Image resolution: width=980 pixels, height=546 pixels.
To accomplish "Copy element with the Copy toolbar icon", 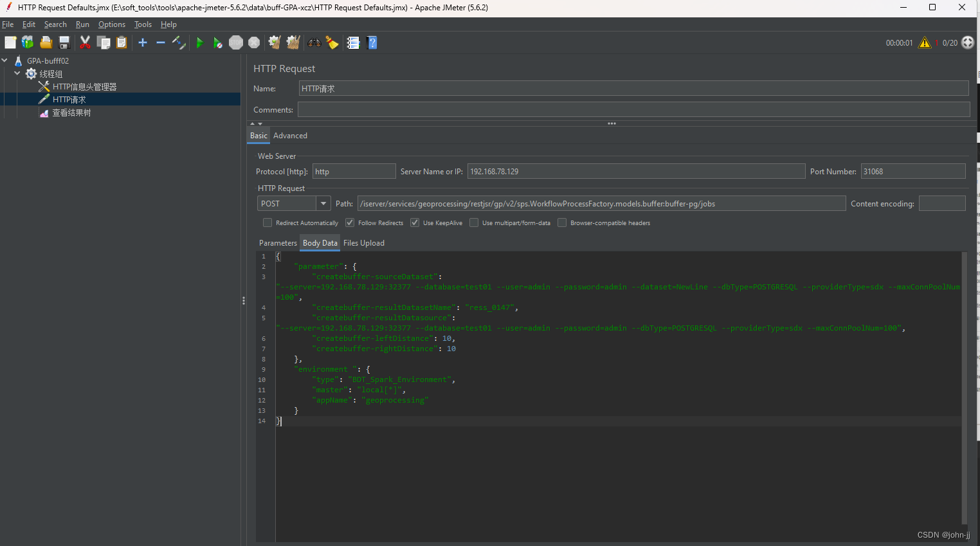I will click(103, 42).
